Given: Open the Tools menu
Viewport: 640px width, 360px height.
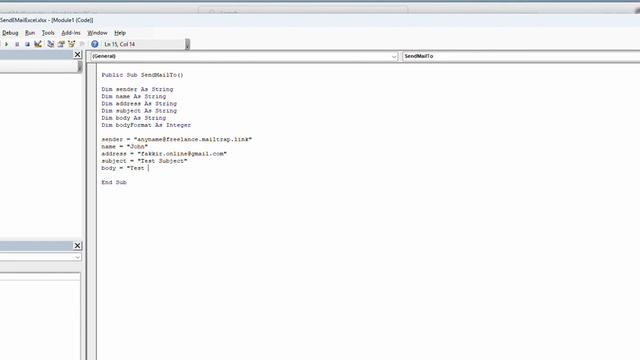Looking at the screenshot, I should click(48, 33).
